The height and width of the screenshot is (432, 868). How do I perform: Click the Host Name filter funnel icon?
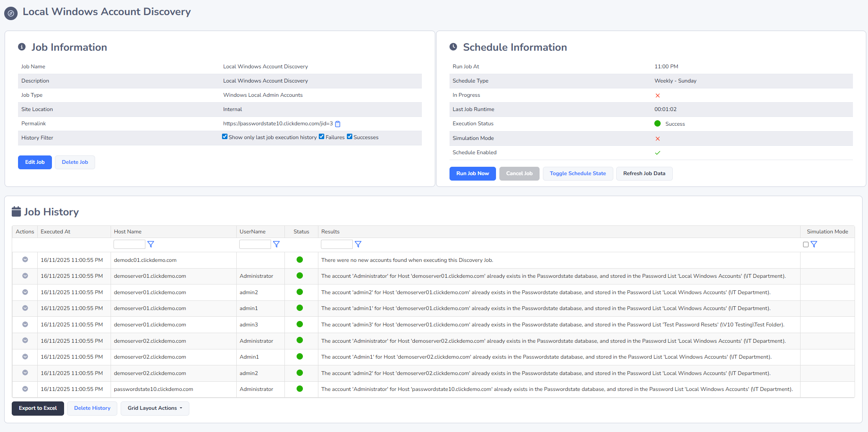tap(151, 244)
